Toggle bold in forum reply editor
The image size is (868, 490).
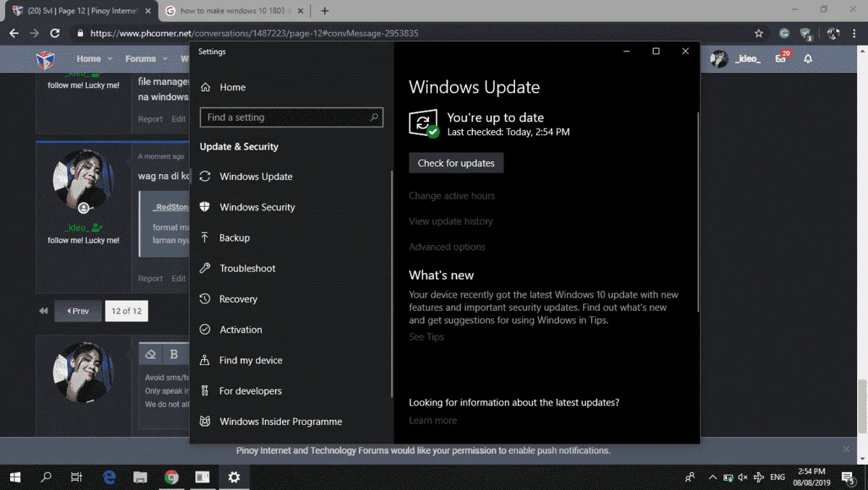pyautogui.click(x=174, y=354)
